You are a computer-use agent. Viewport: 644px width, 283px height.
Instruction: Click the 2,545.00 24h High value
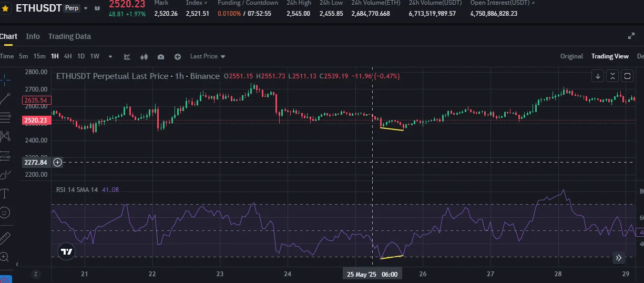pos(298,14)
